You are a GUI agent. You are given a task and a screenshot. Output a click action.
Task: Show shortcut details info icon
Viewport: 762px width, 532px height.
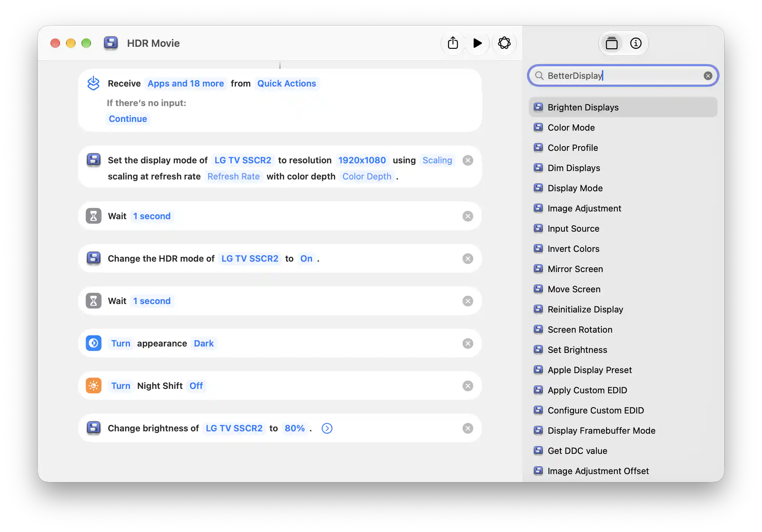pyautogui.click(x=636, y=43)
